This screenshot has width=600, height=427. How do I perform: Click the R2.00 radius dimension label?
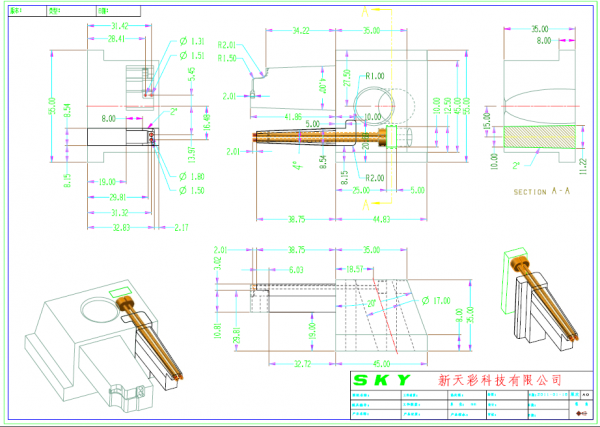[x=374, y=177]
